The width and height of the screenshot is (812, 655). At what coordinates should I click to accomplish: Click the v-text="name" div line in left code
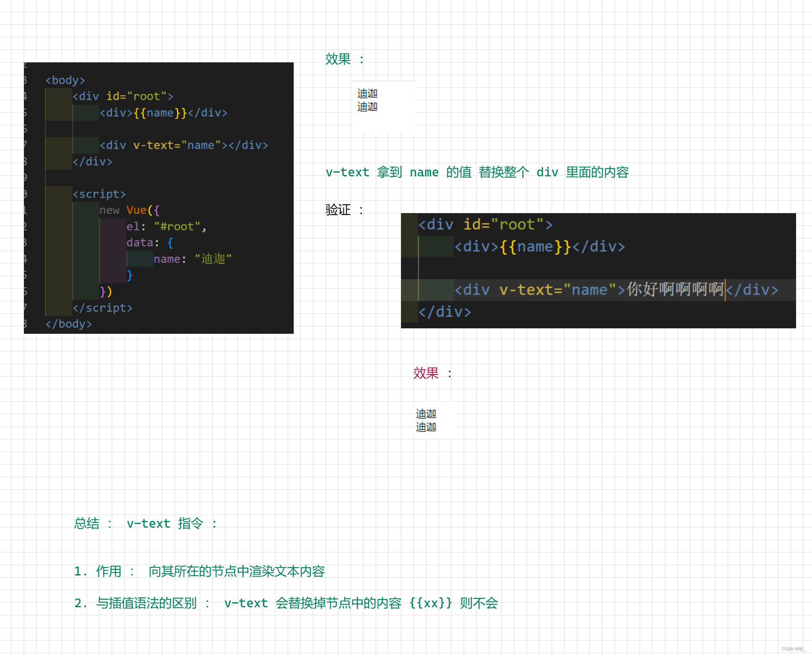tap(184, 145)
